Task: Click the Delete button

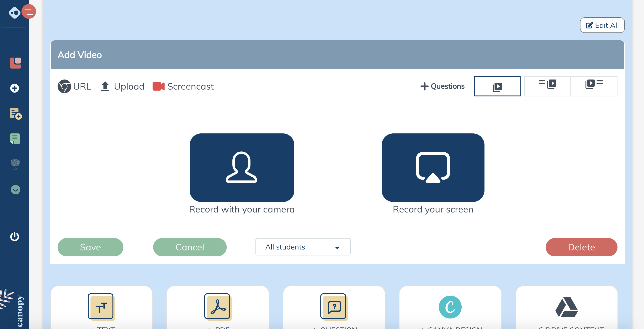Action: click(581, 247)
